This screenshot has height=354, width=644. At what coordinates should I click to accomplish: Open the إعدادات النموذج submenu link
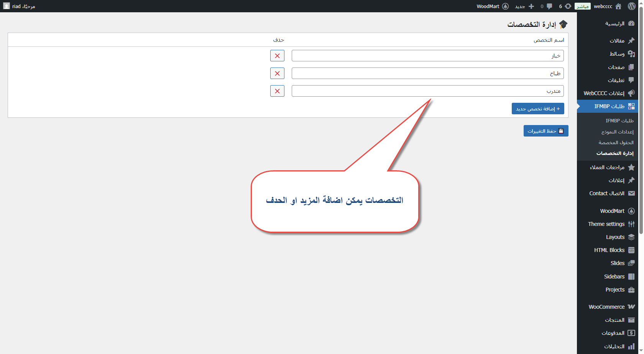[617, 132]
